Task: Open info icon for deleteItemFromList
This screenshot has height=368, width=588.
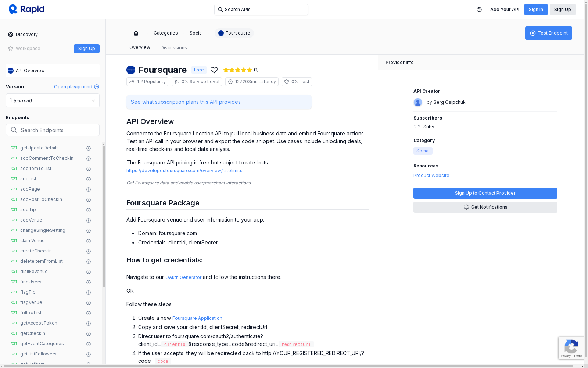Action: coord(89,262)
